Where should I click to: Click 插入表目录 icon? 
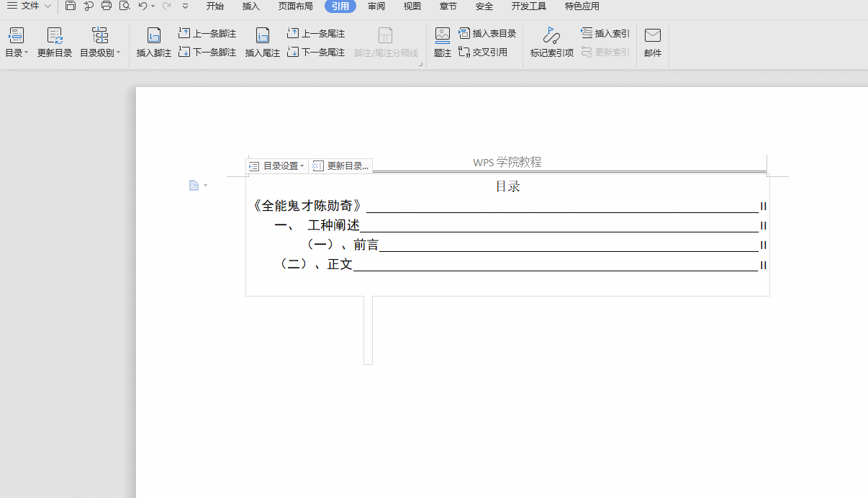pos(487,34)
